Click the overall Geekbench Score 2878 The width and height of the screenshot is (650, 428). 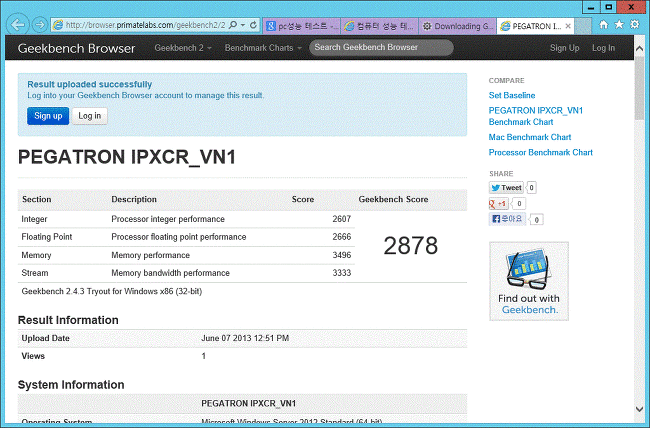[x=410, y=246]
